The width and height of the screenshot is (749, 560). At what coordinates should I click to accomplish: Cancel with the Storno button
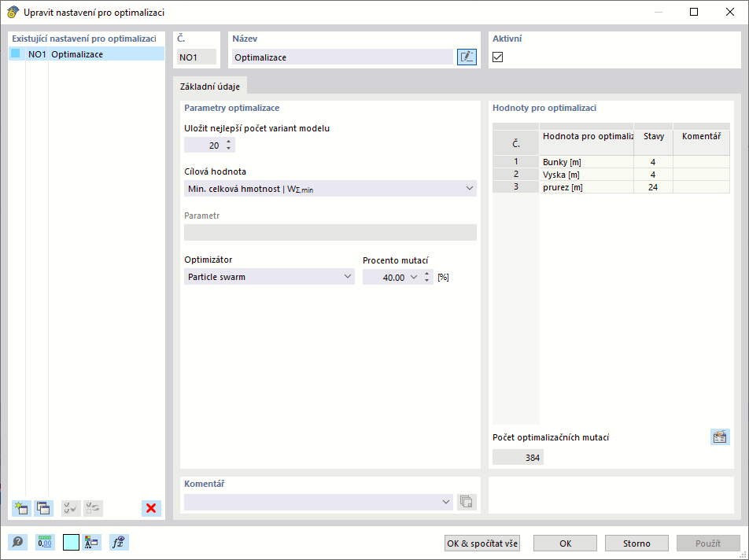pyautogui.click(x=636, y=543)
